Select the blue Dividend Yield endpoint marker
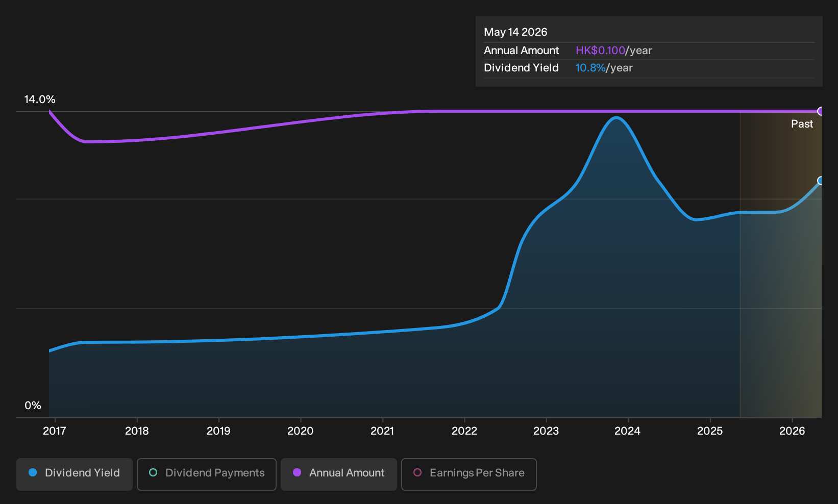 tap(821, 181)
